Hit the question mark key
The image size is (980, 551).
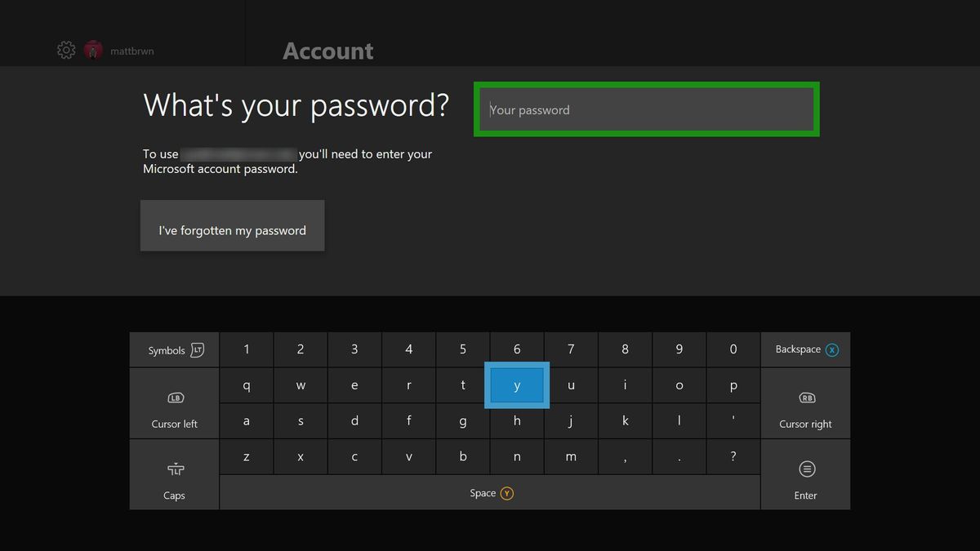point(733,457)
